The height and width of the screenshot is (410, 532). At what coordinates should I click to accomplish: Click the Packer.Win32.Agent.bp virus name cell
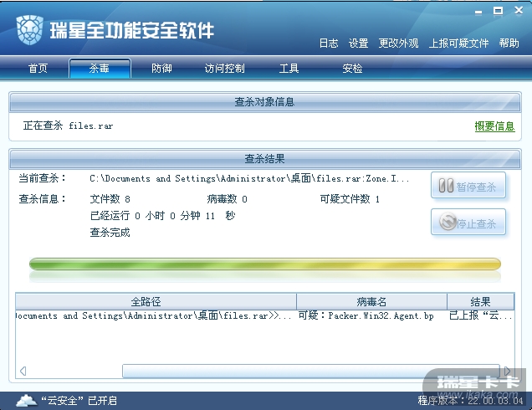[x=366, y=315]
